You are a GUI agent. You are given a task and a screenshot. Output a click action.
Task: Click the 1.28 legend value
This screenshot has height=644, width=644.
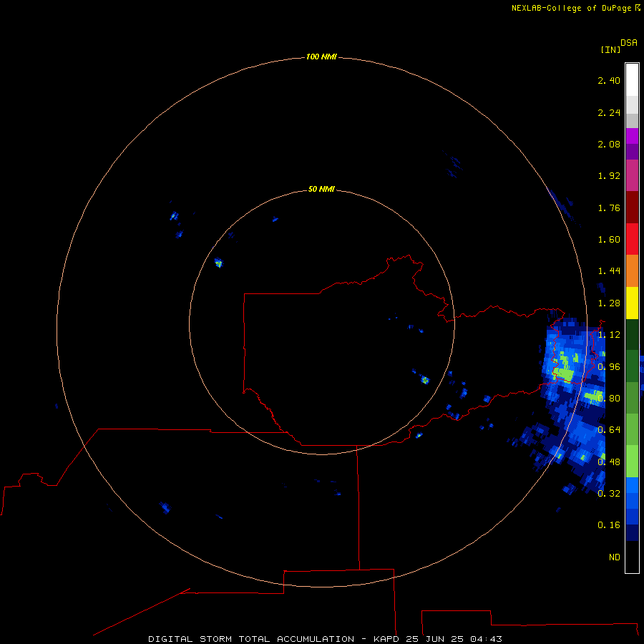coord(609,303)
